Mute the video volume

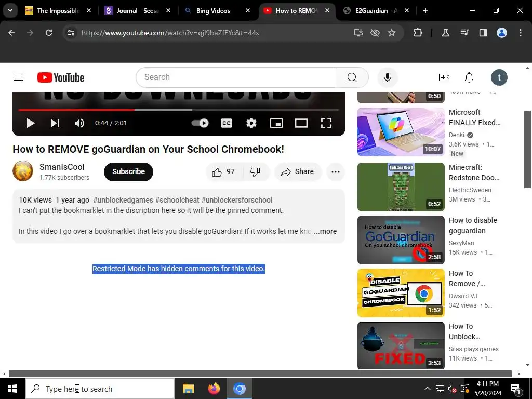pyautogui.click(x=79, y=123)
